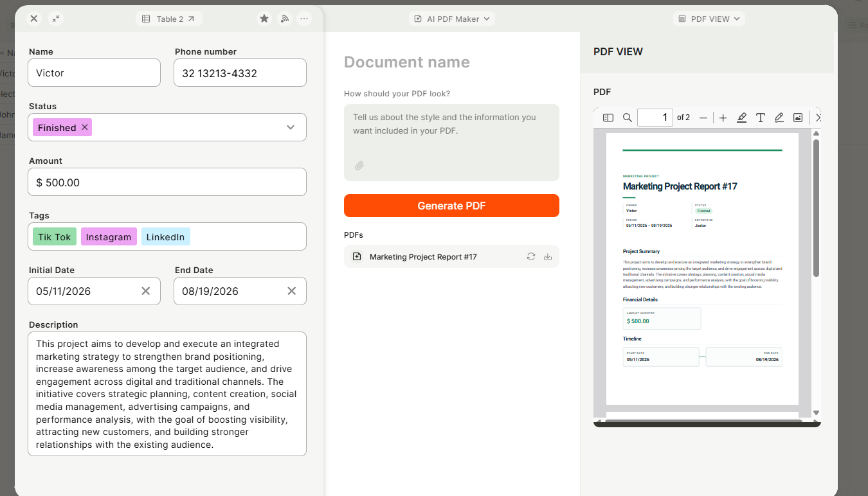Star this record as favorite

pyautogui.click(x=264, y=19)
